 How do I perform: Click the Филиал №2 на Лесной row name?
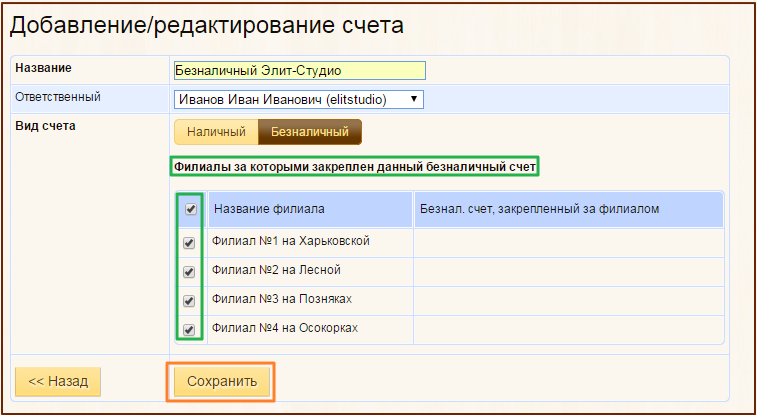tap(276, 270)
